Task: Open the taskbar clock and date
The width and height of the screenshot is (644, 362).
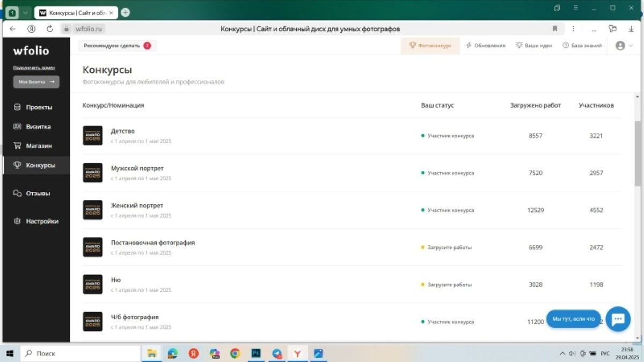Action: pyautogui.click(x=626, y=353)
